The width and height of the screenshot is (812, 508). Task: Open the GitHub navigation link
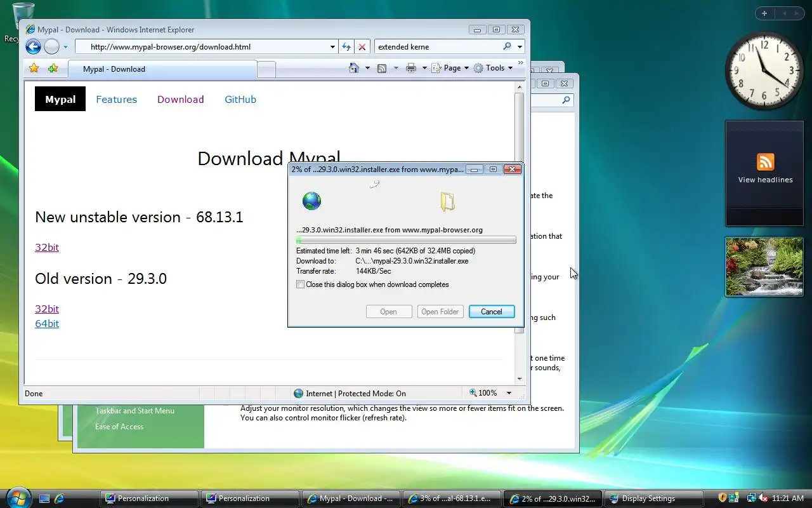click(240, 99)
